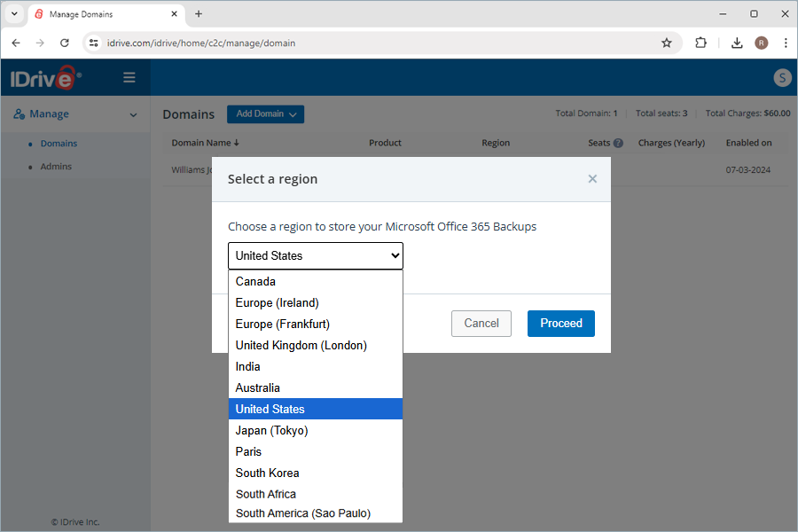
Task: Maximize the browser window
Action: pyautogui.click(x=755, y=14)
